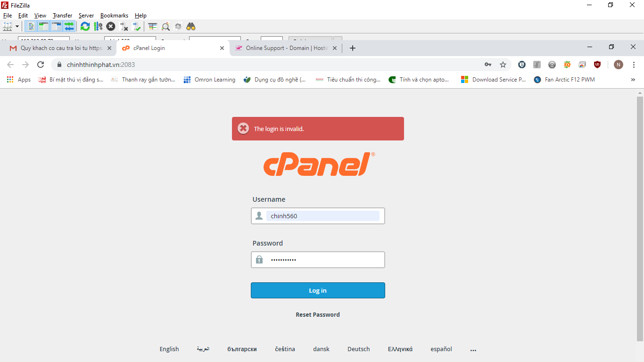Show more bookmarks chevron

(x=633, y=80)
